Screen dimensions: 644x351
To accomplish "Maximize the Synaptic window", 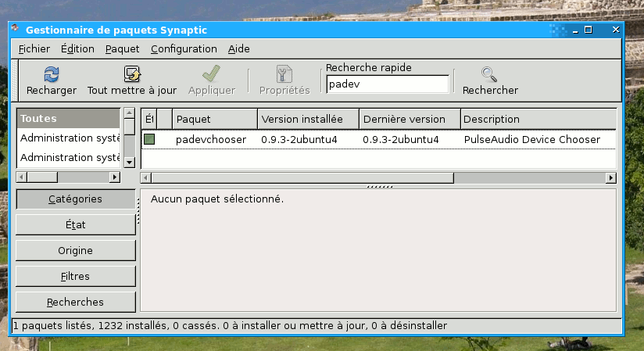I will (x=589, y=30).
